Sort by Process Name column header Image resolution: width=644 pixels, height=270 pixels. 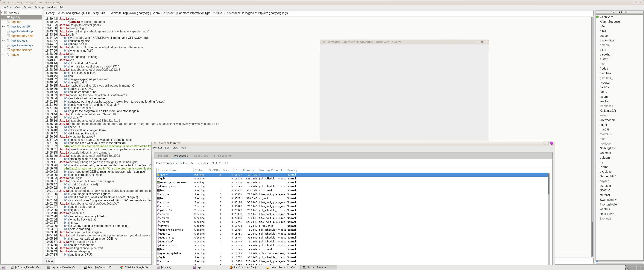tap(175, 170)
